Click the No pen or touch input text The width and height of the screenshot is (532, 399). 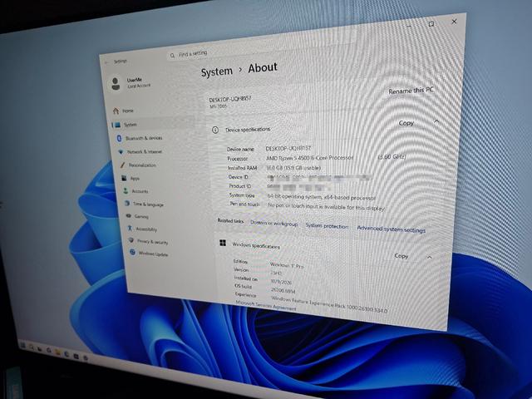pyautogui.click(x=327, y=207)
